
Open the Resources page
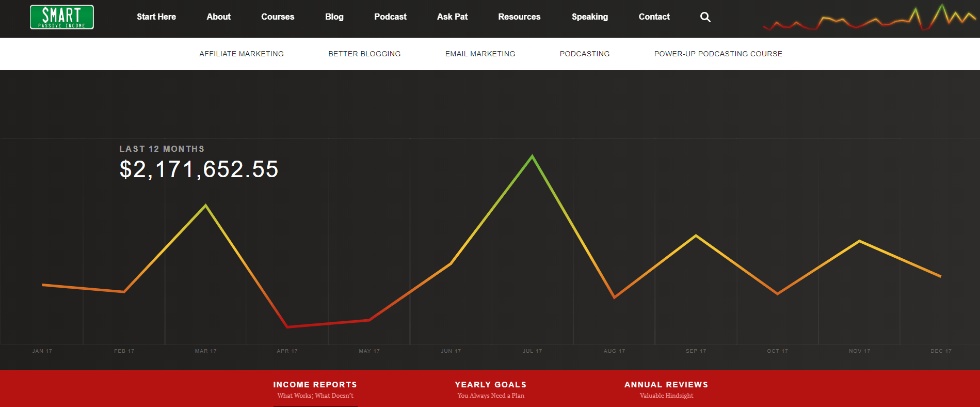(x=519, y=17)
